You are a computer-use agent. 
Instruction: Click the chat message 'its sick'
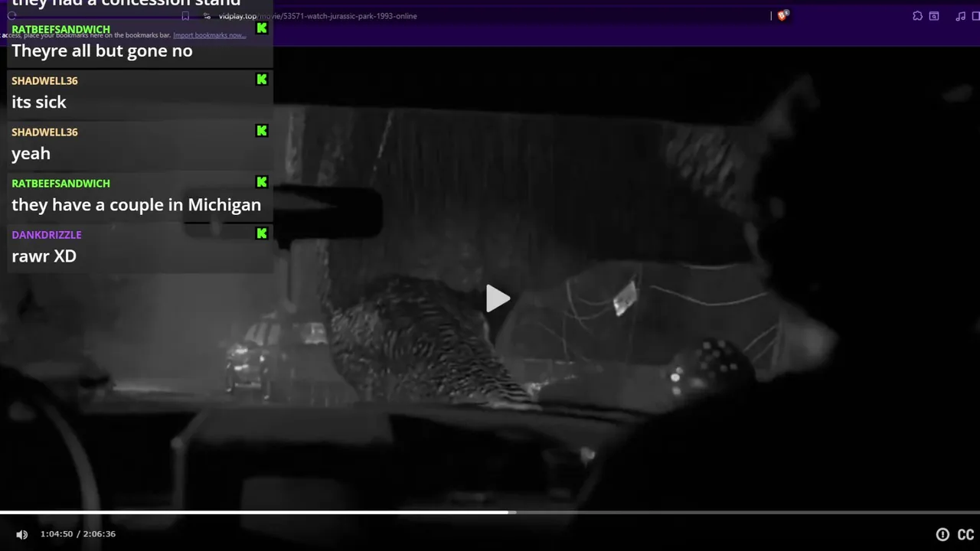pyautogui.click(x=39, y=102)
